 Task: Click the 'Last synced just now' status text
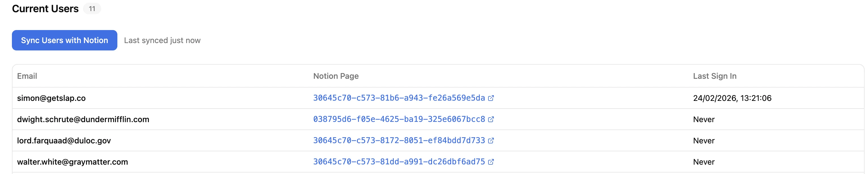click(162, 41)
